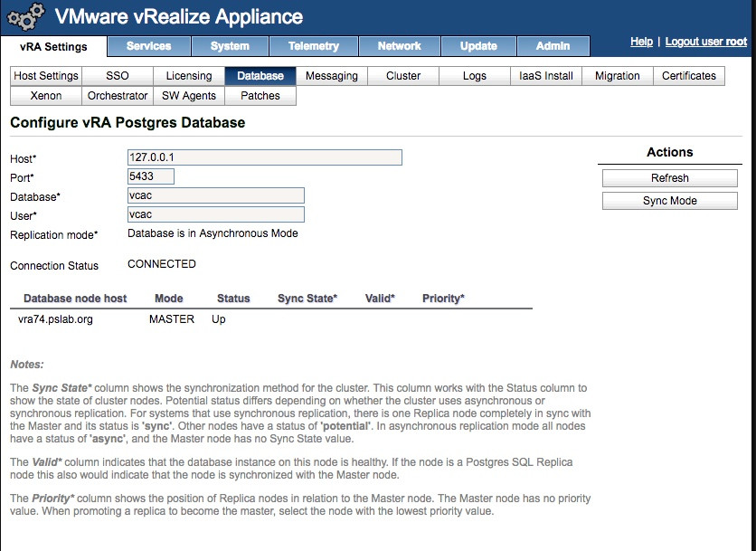Click the gears logo icon in the header

coord(26,17)
